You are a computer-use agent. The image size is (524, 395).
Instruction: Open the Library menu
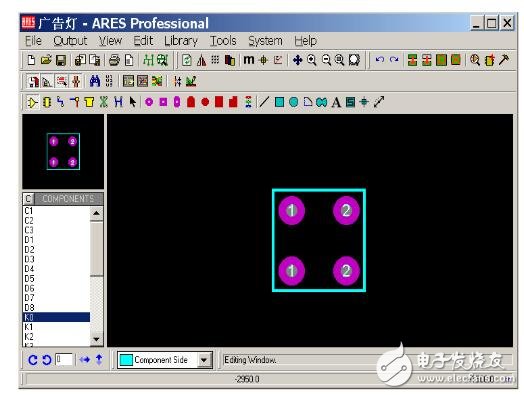coord(181,41)
